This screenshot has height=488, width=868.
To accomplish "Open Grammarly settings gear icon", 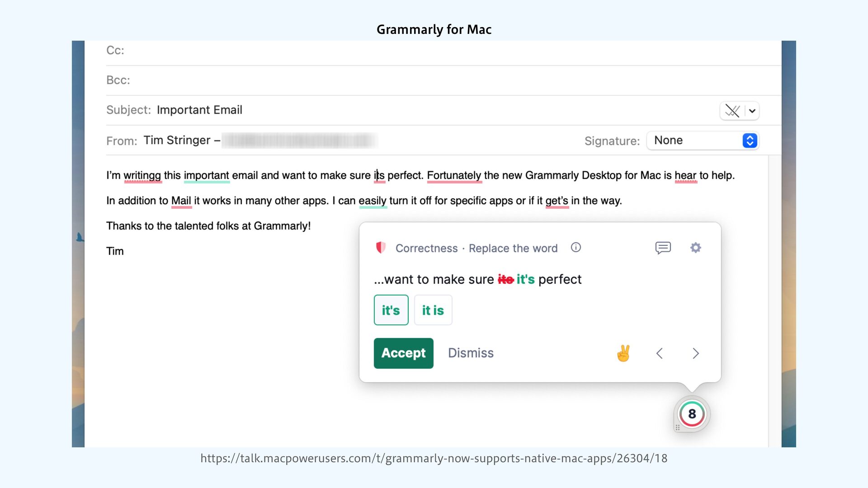I will coord(695,248).
